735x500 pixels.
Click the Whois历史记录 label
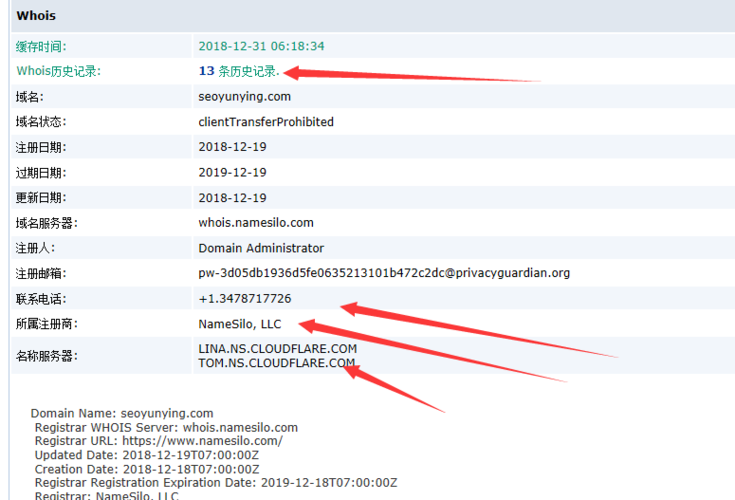(x=59, y=71)
